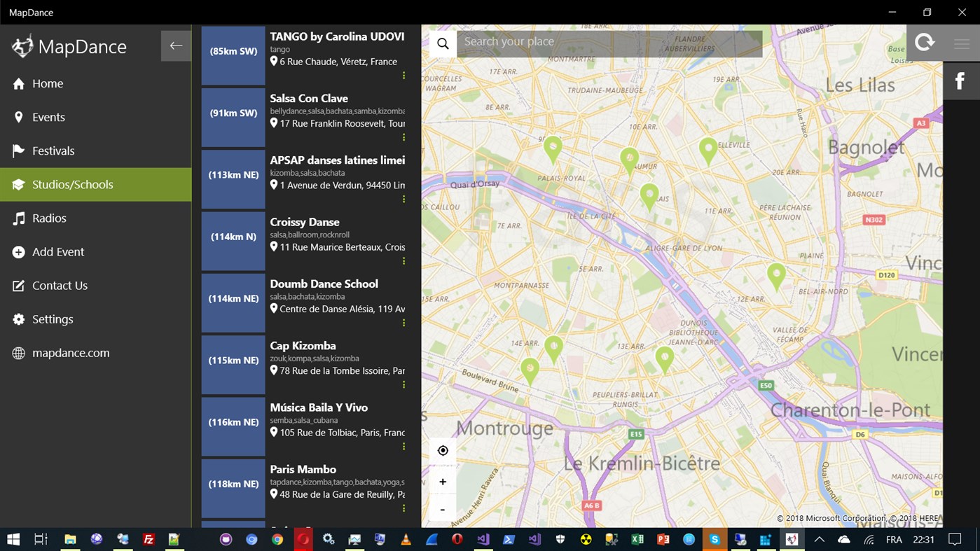
Task: Zoom out the map with minus button
Action: (443, 509)
